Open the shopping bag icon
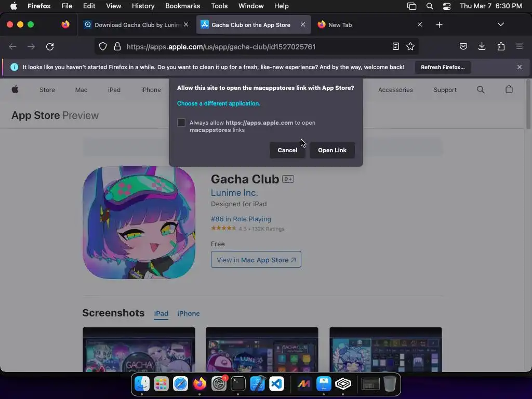The width and height of the screenshot is (532, 399). [x=509, y=89]
